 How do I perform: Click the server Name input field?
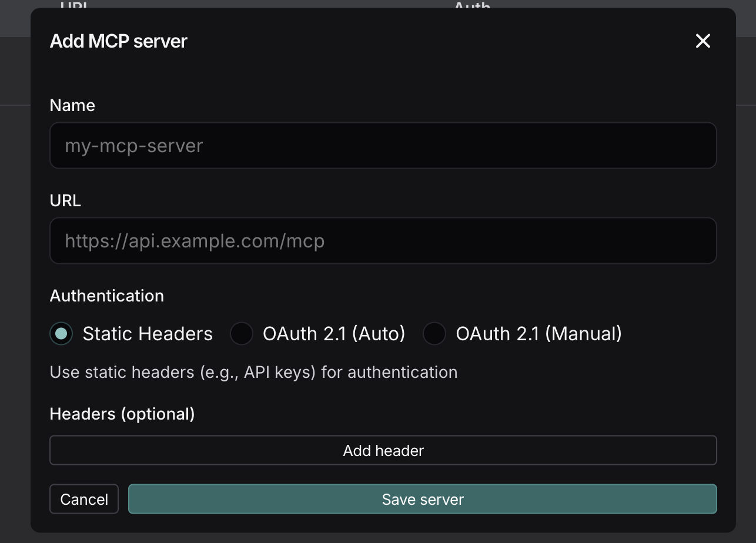383,145
